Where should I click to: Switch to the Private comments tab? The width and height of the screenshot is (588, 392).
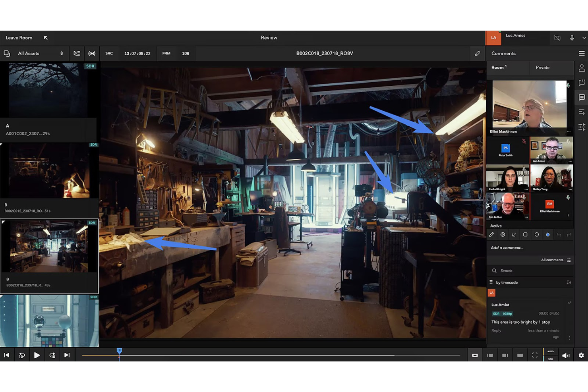542,68
